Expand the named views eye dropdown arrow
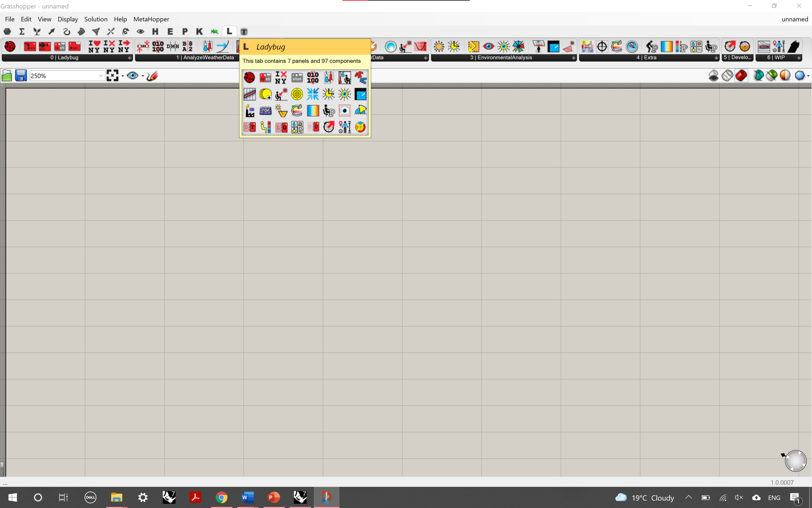Screen dimensions: 812x508 pos(143,76)
